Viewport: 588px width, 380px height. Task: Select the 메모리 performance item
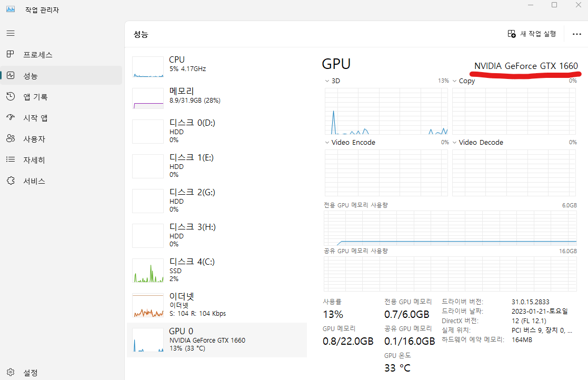click(217, 97)
